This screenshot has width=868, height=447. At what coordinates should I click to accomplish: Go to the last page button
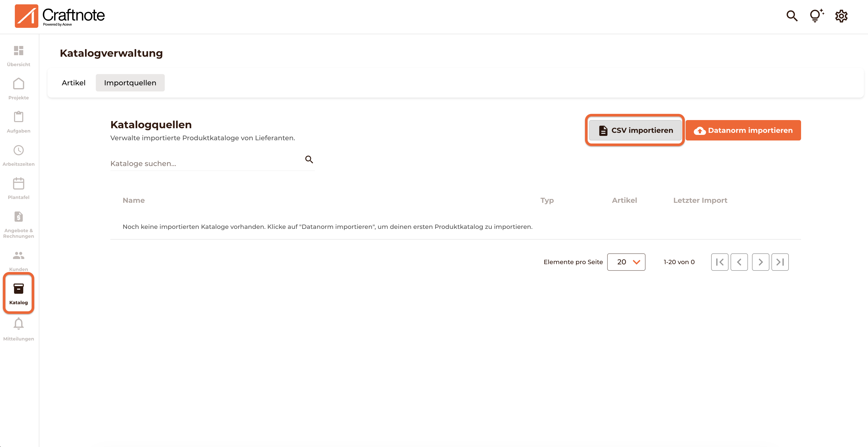(x=780, y=262)
